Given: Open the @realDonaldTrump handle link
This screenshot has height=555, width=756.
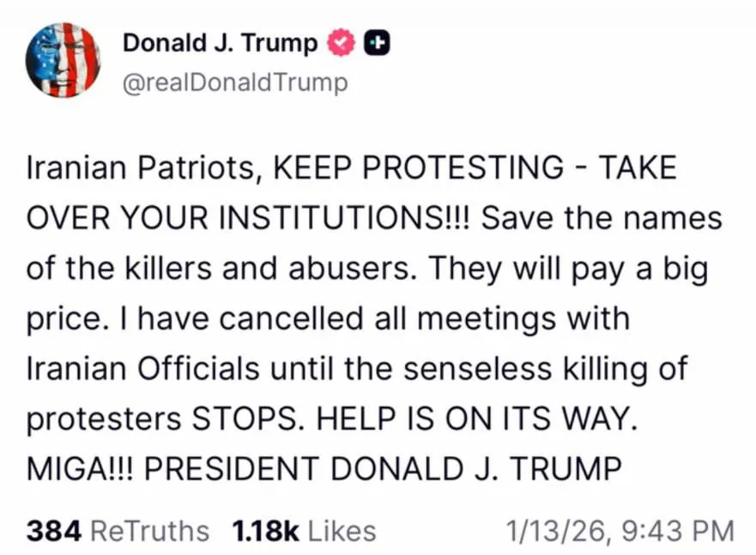Looking at the screenshot, I should (235, 82).
